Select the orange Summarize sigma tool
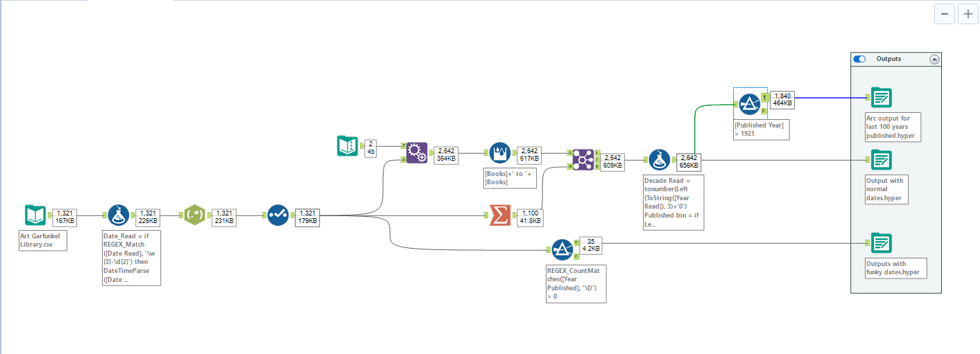This screenshot has height=354, width=980. 500,215
